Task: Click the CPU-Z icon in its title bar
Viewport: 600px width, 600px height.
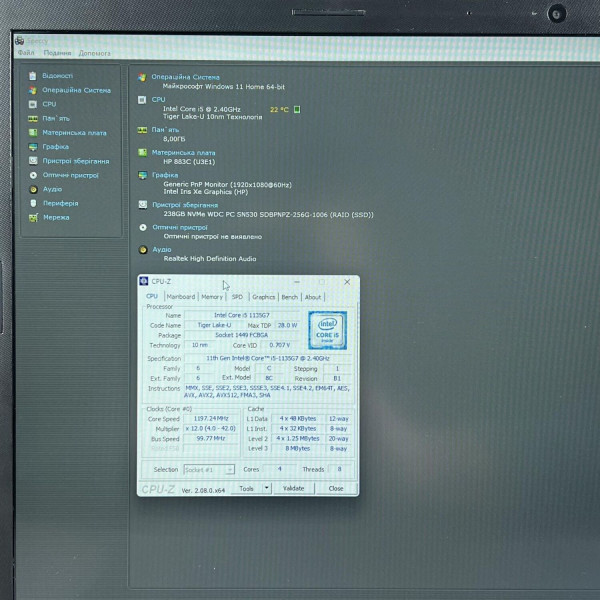Action: coord(144,281)
